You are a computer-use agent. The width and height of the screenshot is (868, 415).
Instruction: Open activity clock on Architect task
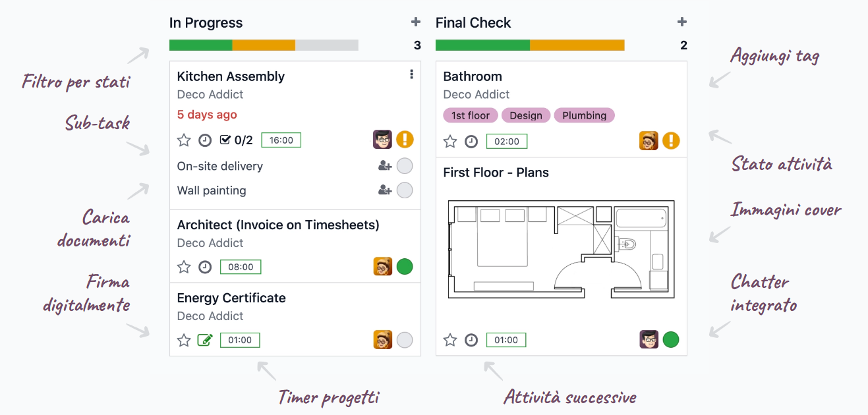[x=205, y=267]
